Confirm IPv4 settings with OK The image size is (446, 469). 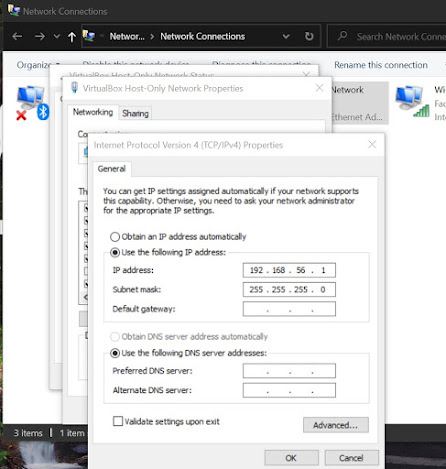click(x=291, y=458)
